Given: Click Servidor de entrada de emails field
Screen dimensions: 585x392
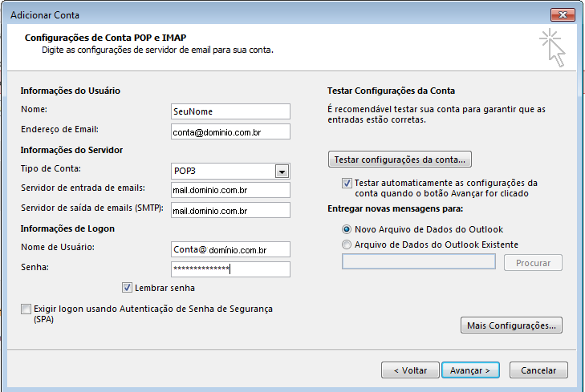Looking at the screenshot, I should tap(230, 190).
